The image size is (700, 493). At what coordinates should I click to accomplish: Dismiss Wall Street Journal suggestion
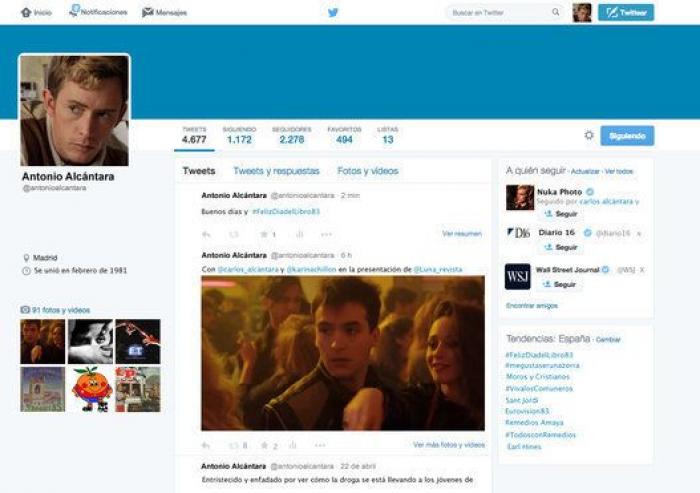(x=642, y=270)
